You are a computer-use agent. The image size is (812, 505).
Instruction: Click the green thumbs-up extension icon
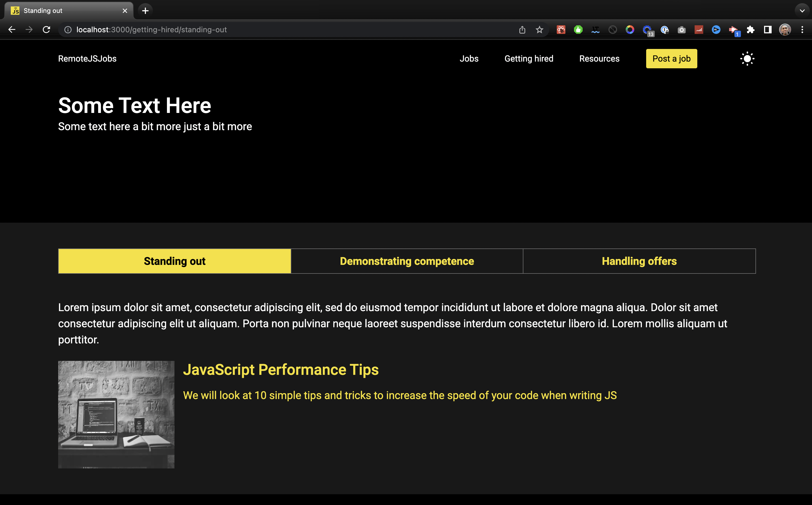point(578,30)
